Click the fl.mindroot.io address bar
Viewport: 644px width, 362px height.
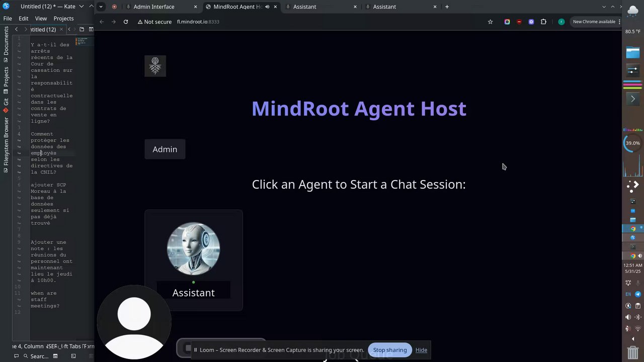tap(198, 22)
